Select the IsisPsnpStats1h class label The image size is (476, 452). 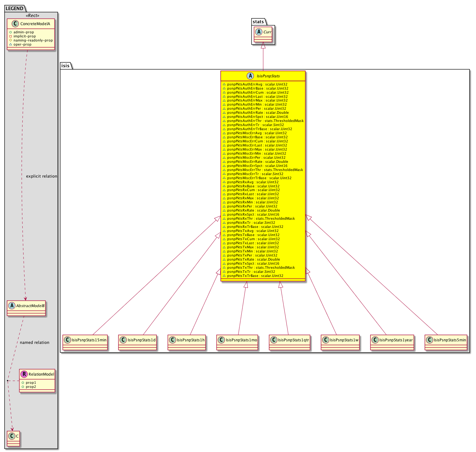tap(190, 340)
